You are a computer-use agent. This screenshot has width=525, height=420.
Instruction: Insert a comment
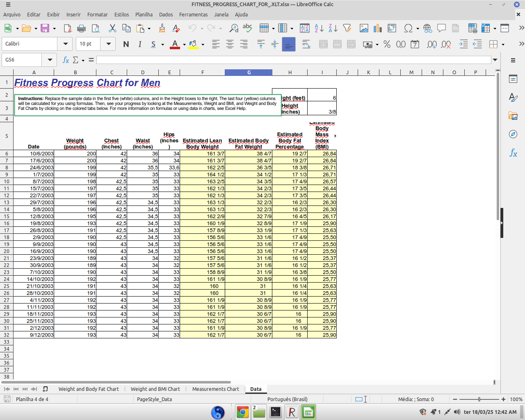click(x=442, y=28)
